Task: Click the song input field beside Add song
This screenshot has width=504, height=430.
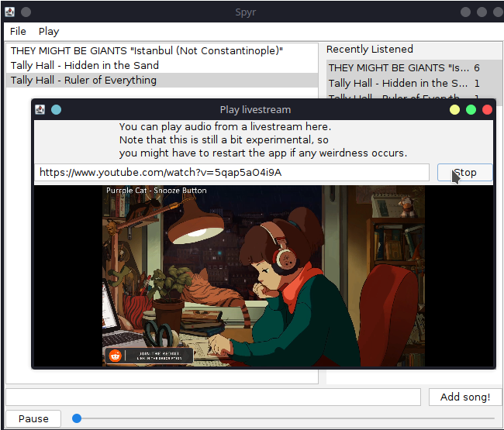Action: tap(213, 397)
